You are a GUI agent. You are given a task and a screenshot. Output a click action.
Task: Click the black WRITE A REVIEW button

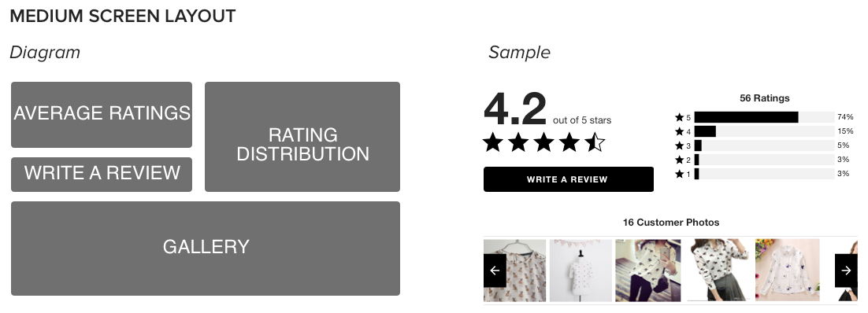point(569,179)
